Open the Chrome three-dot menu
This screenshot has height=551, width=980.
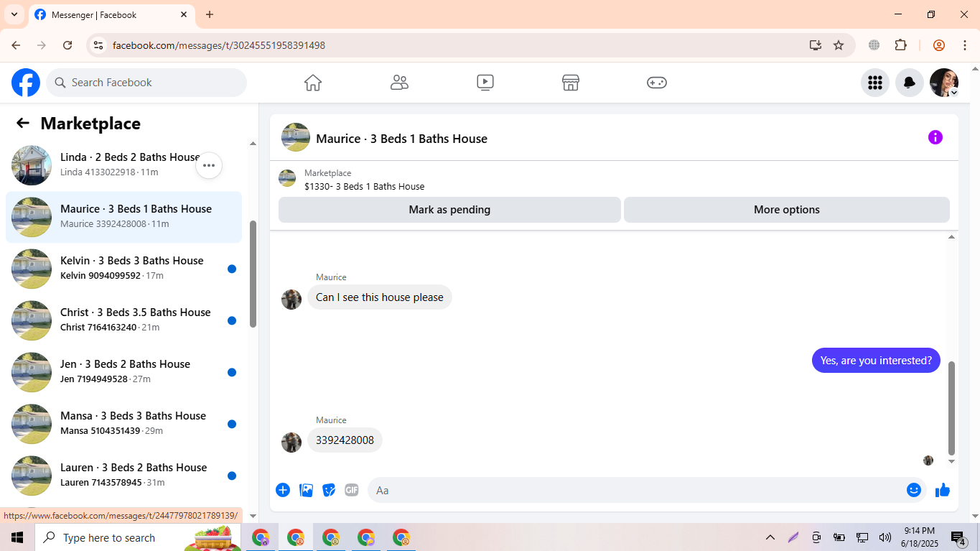click(x=965, y=45)
